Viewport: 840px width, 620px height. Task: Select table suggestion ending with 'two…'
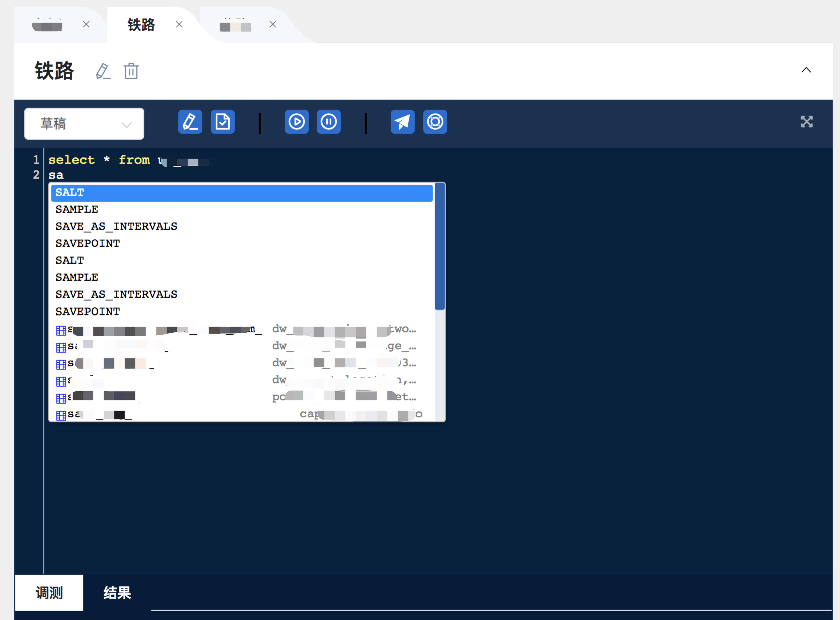pos(242,330)
